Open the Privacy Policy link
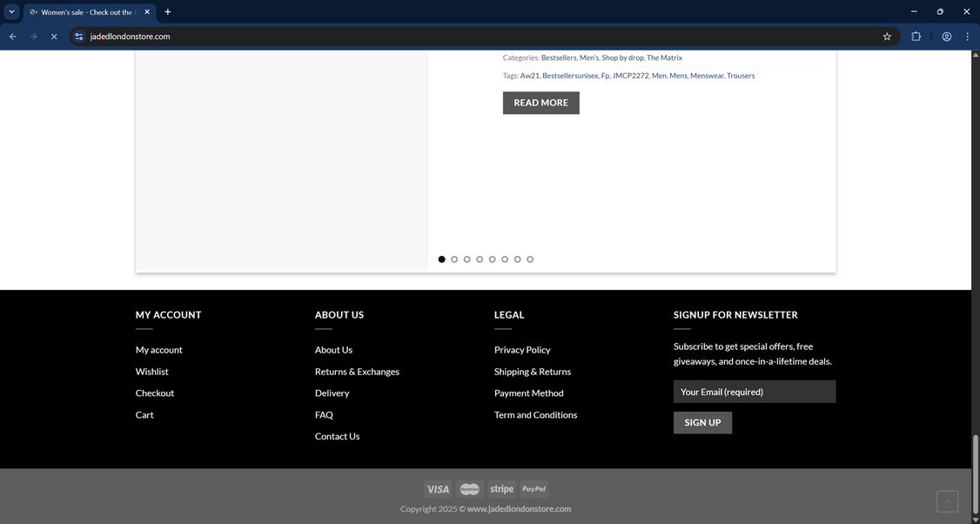Screen dimensions: 980x524 tap(522, 350)
